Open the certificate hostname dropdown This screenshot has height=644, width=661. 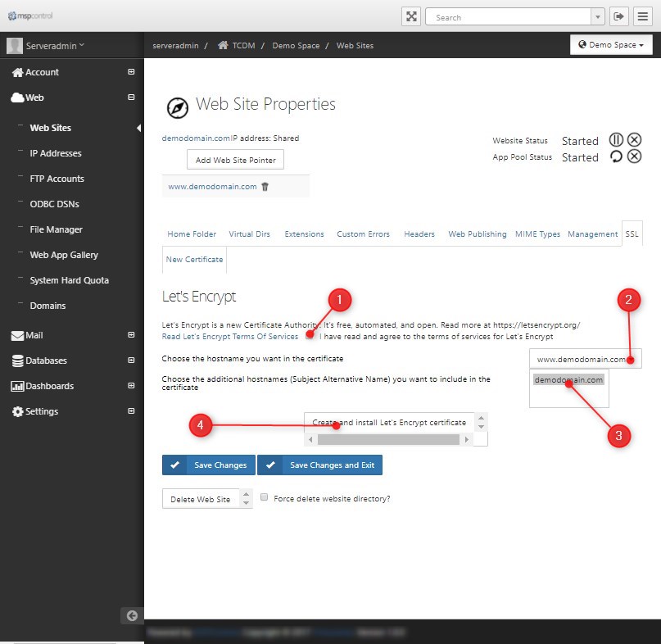585,359
